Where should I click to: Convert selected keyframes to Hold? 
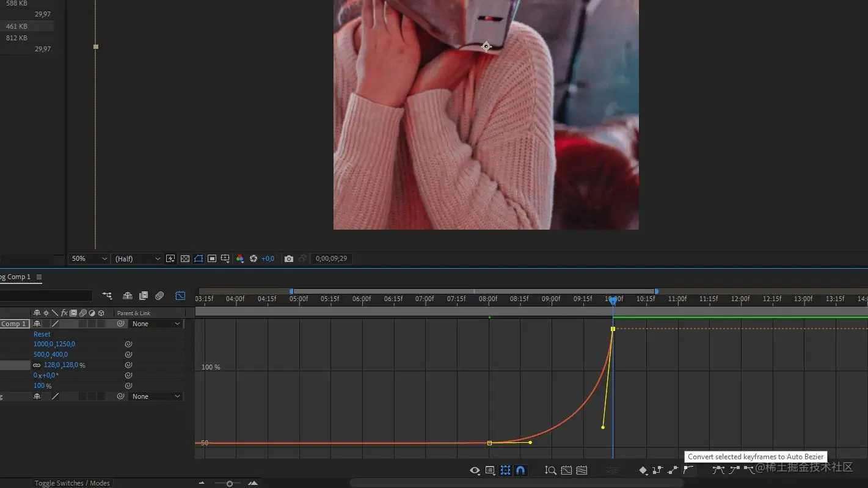click(657, 470)
